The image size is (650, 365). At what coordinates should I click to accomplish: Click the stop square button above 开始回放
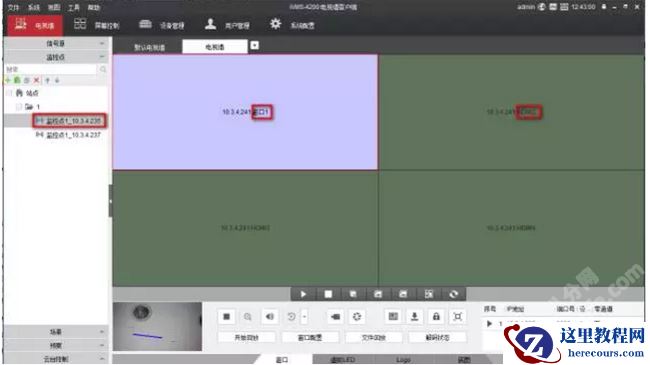coord(226,317)
